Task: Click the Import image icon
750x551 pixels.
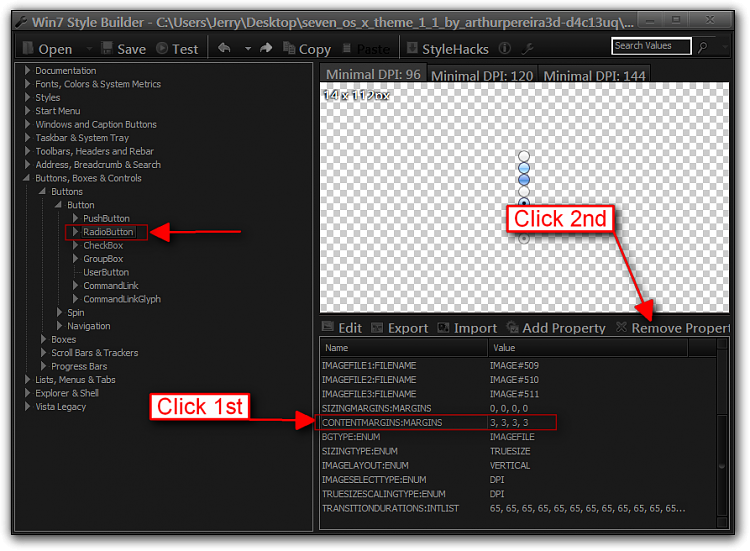Action: (x=443, y=328)
